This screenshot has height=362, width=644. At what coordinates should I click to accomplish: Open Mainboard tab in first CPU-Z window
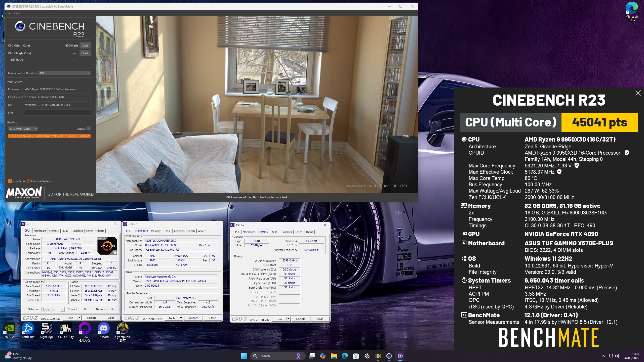40,231
